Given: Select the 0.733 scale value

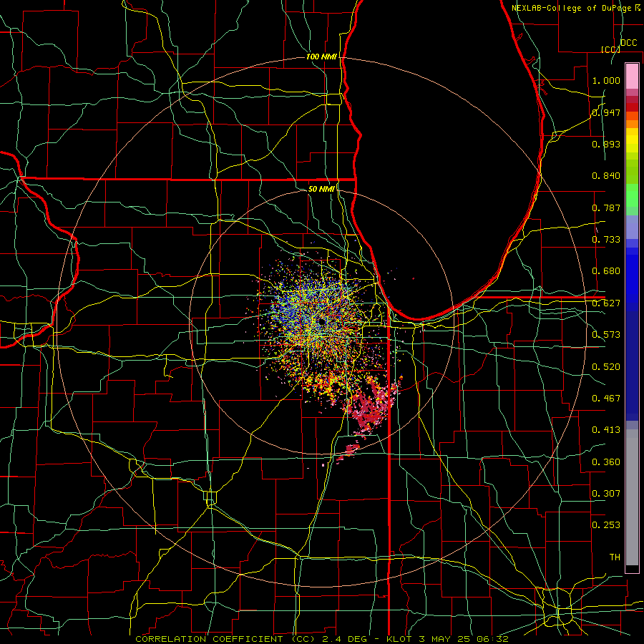Looking at the screenshot, I should point(606,240).
